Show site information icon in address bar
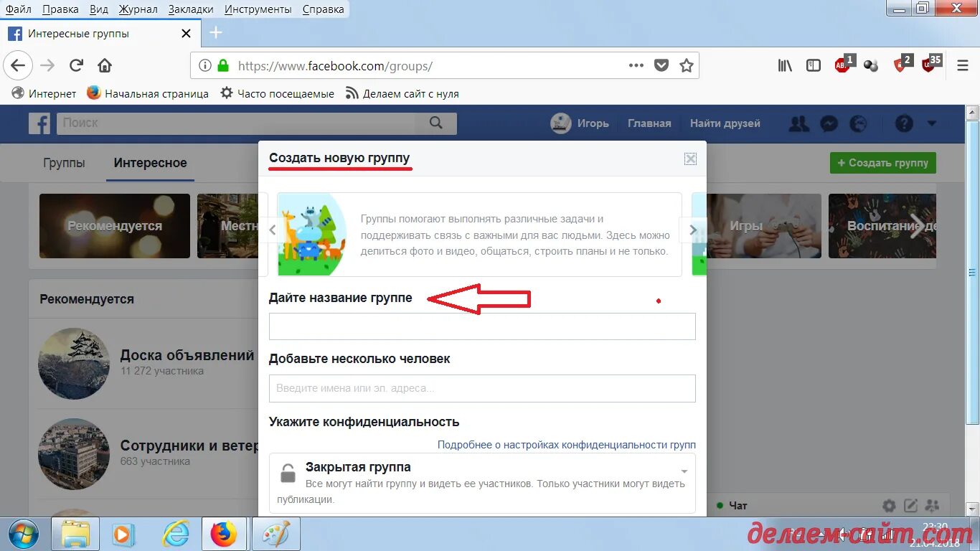Viewport: 980px width, 551px height. pyautogui.click(x=205, y=65)
